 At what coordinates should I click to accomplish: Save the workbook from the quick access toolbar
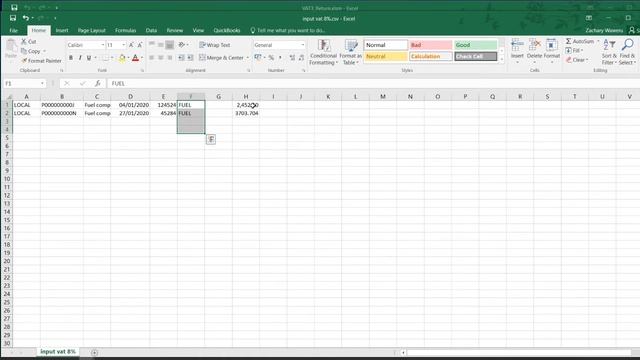coord(13,18)
